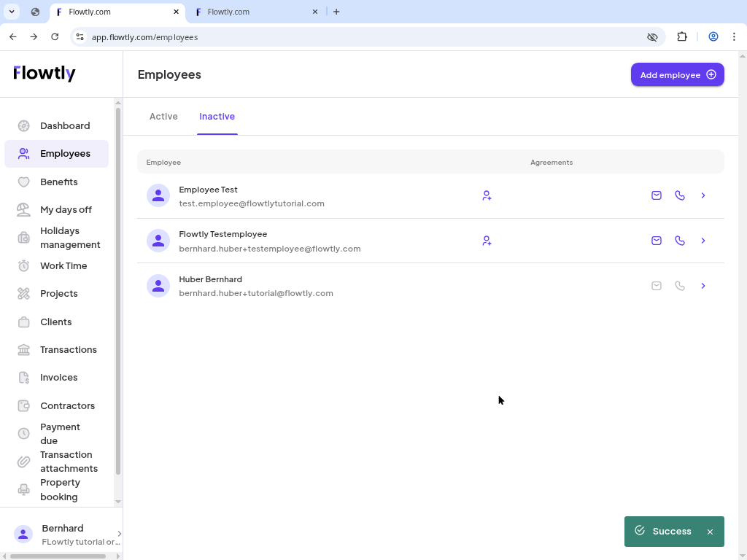Switch to the Active tab
The height and width of the screenshot is (560, 747).
point(163,116)
